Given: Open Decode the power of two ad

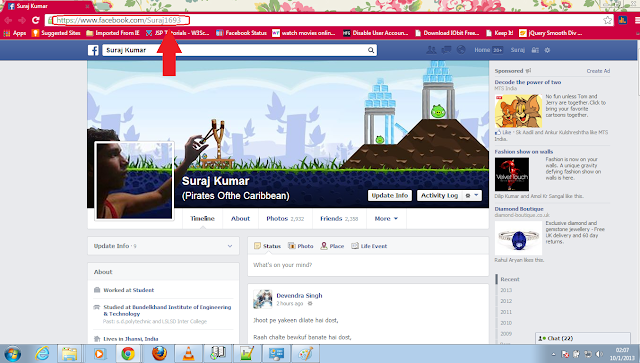Looking at the screenshot, I should click(x=528, y=82).
